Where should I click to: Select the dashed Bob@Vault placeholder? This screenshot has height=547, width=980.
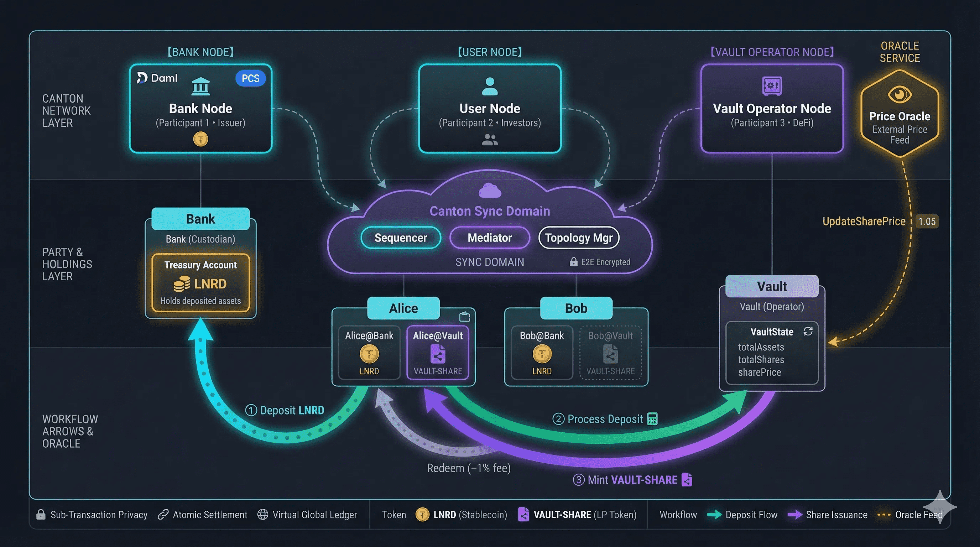pyautogui.click(x=610, y=353)
